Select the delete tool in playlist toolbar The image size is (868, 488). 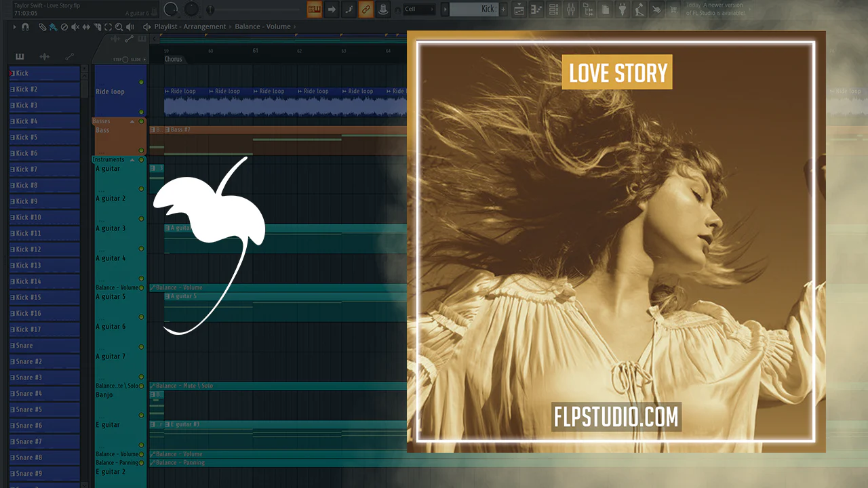(64, 27)
